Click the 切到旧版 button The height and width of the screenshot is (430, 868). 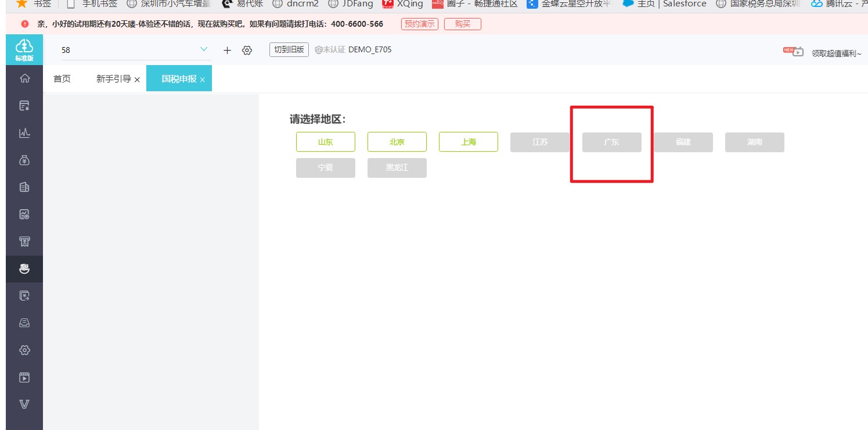click(289, 50)
